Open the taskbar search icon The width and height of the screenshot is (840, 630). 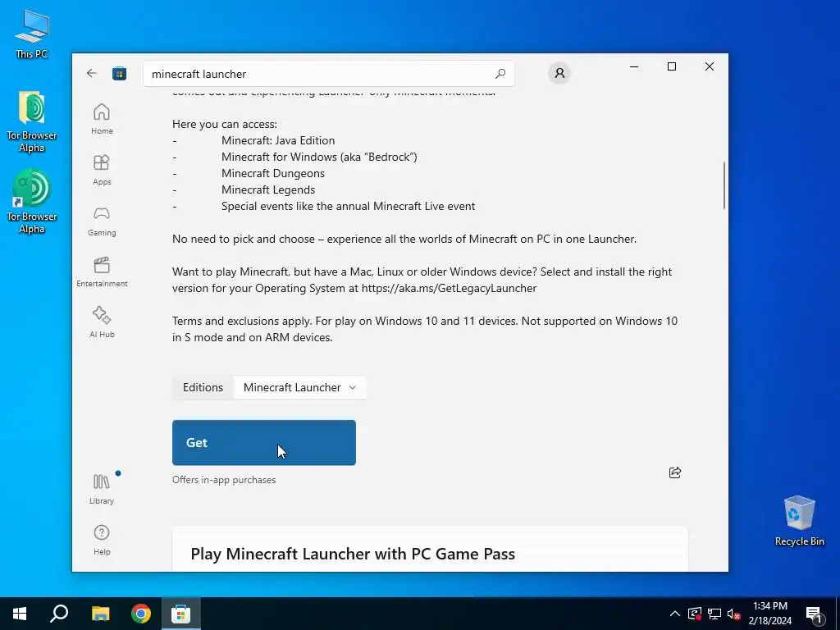(x=59, y=614)
